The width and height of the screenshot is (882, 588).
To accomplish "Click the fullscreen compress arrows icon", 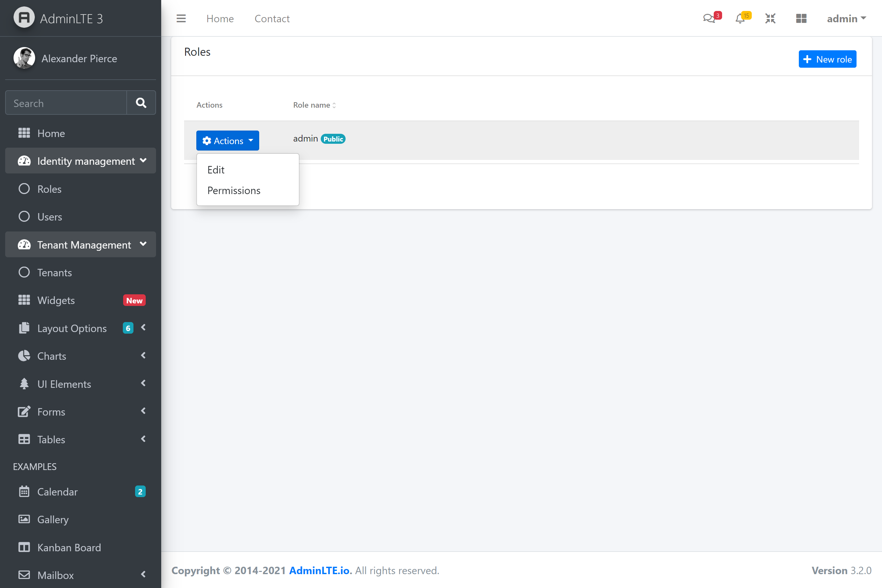I will tap(770, 18).
